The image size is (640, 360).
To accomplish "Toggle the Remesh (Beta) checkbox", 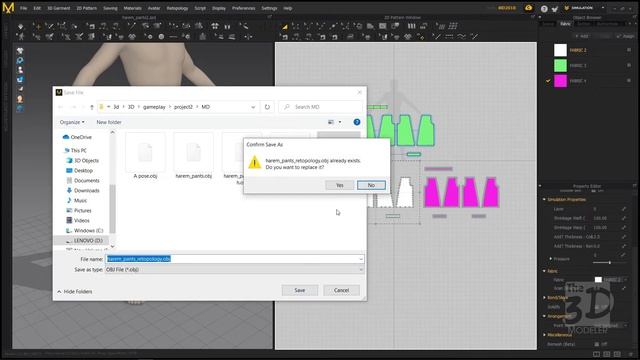I will [x=597, y=344].
